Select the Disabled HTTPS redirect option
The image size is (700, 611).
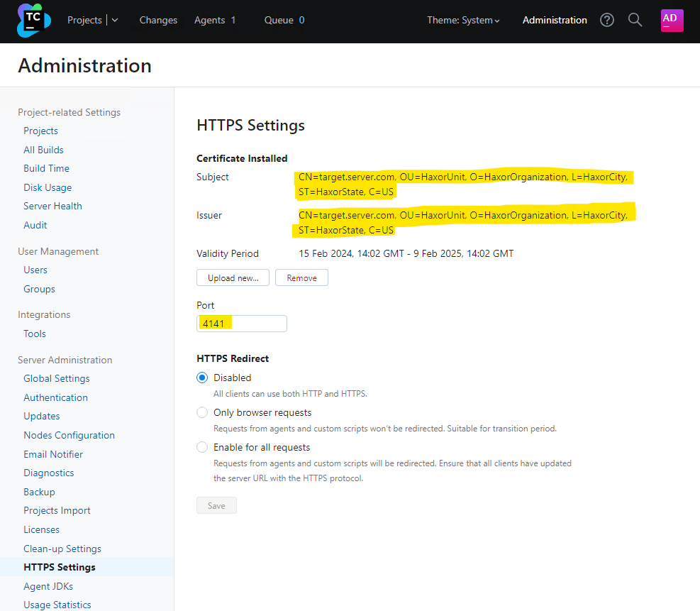pos(202,378)
